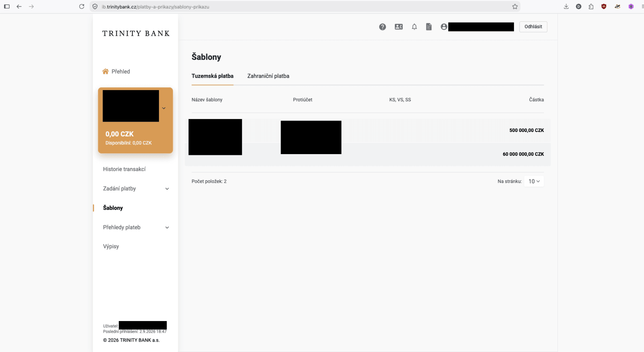Expand the account selector chevron on orange card
Viewport: 644px width, 352px height.
(164, 108)
